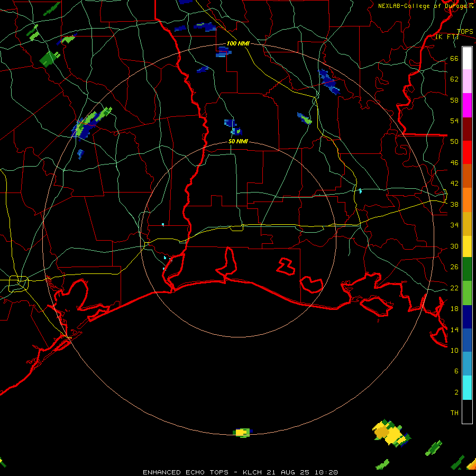This screenshot has width=476, height=476.
Task: Click the legend value 14
Action: pyautogui.click(x=454, y=329)
